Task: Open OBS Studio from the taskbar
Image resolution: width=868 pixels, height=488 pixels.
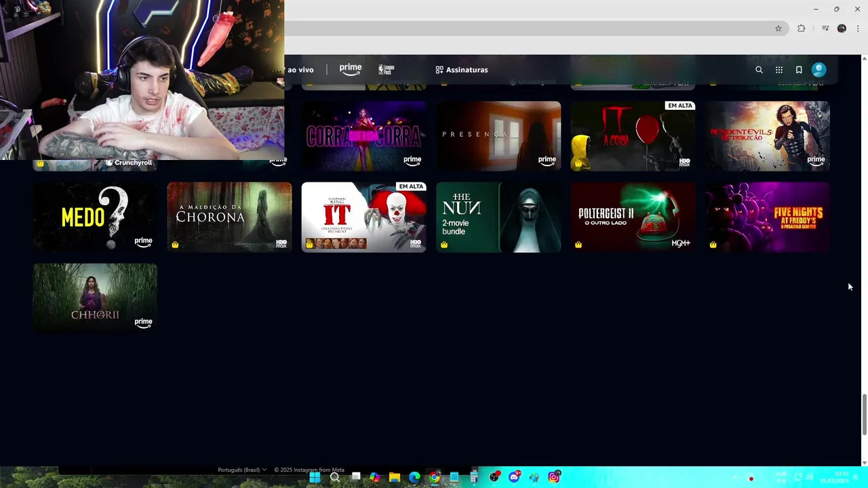Action: coord(494,477)
